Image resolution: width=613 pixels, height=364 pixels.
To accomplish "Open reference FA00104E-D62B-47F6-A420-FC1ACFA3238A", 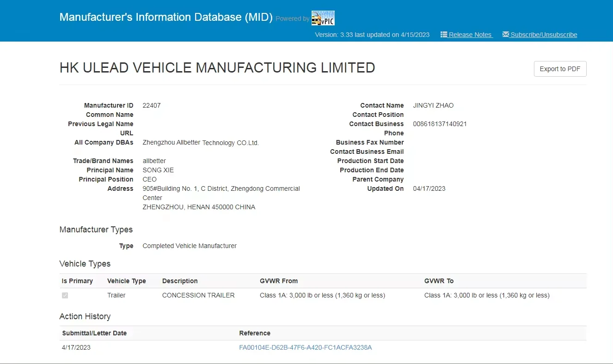I will tap(305, 347).
